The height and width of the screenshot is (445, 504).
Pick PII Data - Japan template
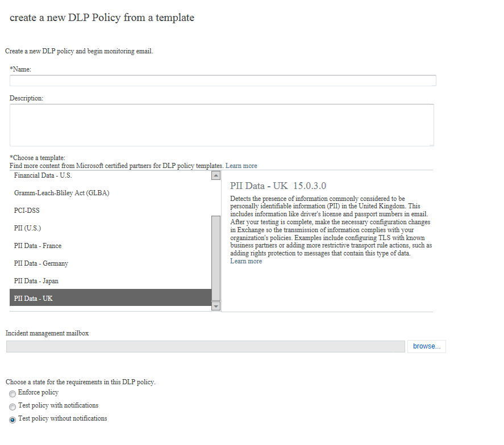click(x=36, y=281)
